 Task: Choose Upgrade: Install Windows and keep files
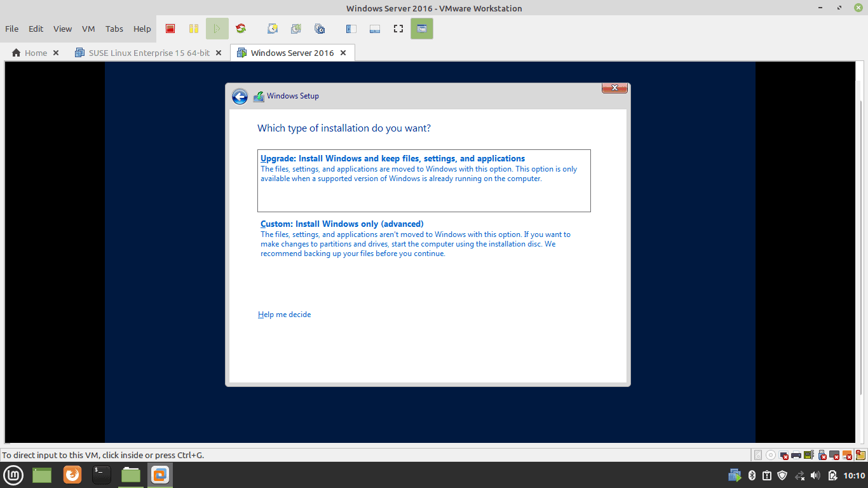424,180
